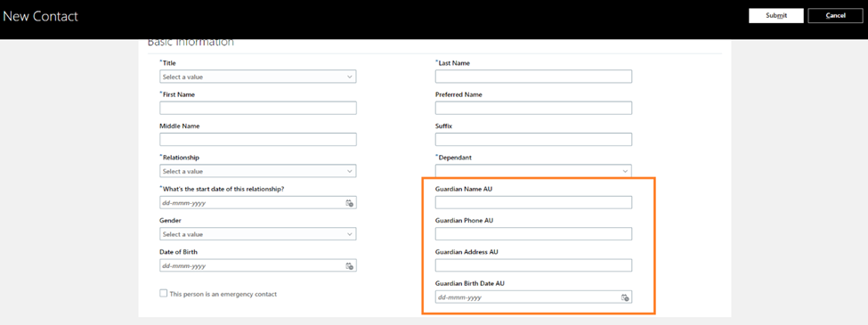Open calendar picker for relationship start date
Screen dimensions: 868x325
349,203
